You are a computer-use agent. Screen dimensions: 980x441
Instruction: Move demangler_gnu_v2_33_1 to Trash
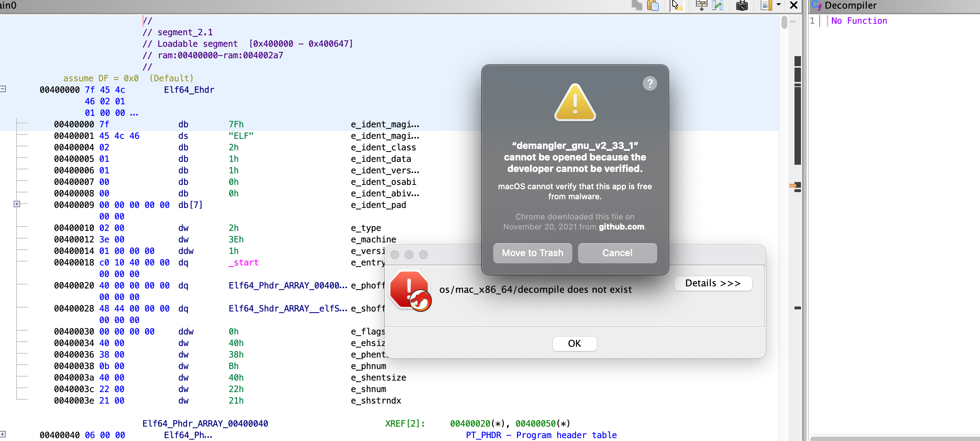pyautogui.click(x=532, y=253)
